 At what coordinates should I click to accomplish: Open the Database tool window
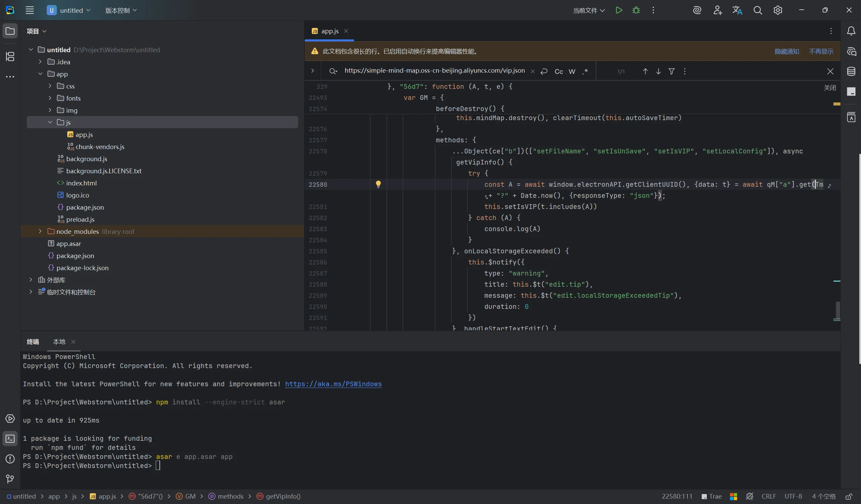pos(851,71)
